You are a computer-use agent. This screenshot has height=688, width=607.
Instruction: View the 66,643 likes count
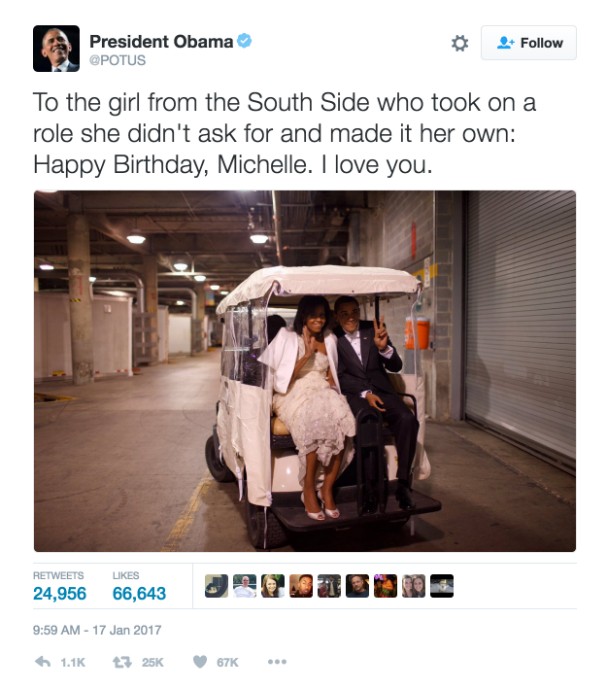click(x=139, y=593)
